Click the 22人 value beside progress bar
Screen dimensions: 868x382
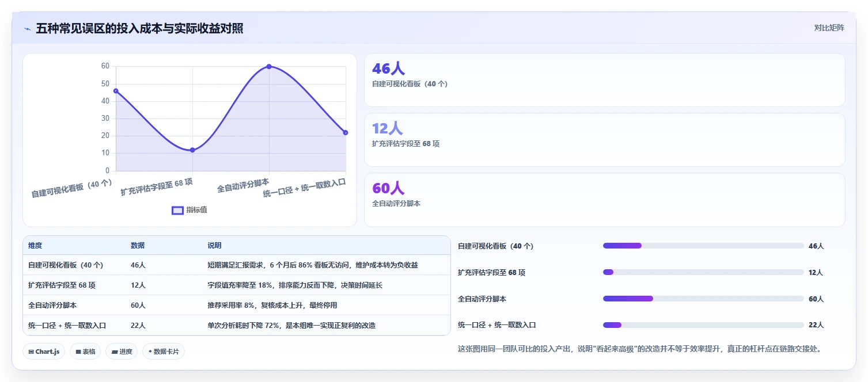click(x=816, y=325)
